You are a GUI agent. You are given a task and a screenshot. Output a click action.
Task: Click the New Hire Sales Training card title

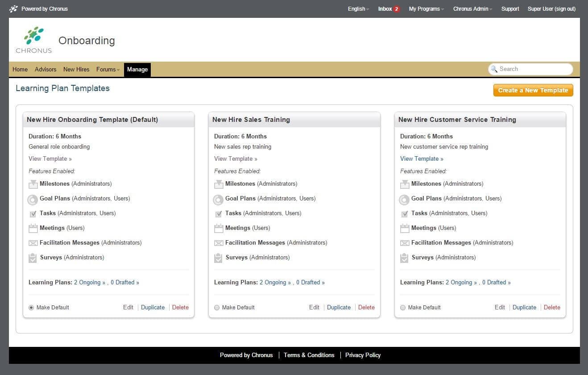click(x=251, y=120)
